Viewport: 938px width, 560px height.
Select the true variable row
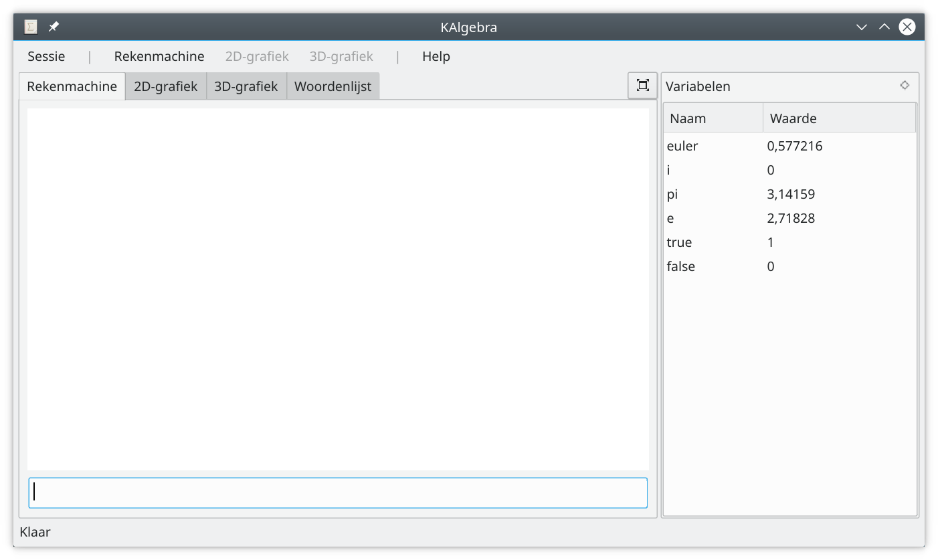click(789, 242)
